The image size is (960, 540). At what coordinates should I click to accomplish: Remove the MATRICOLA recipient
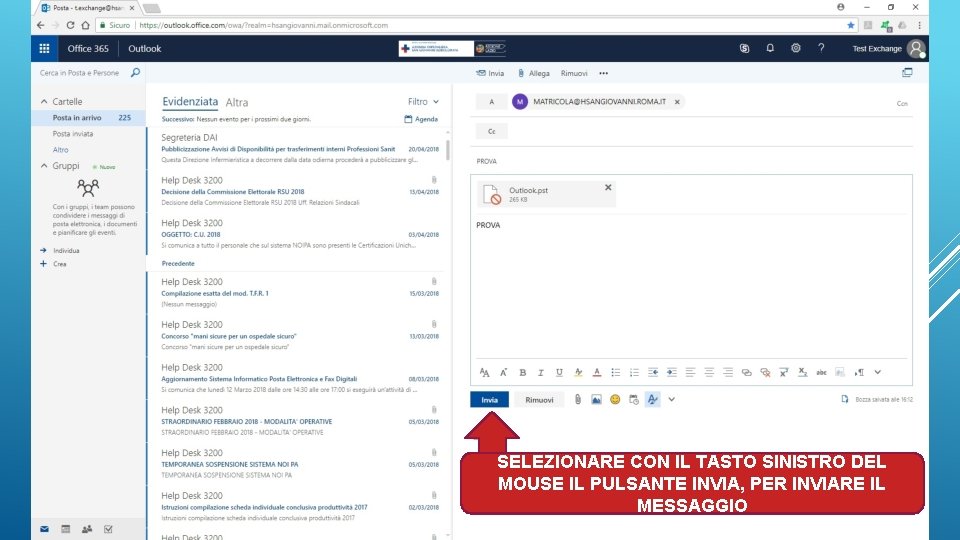(677, 102)
